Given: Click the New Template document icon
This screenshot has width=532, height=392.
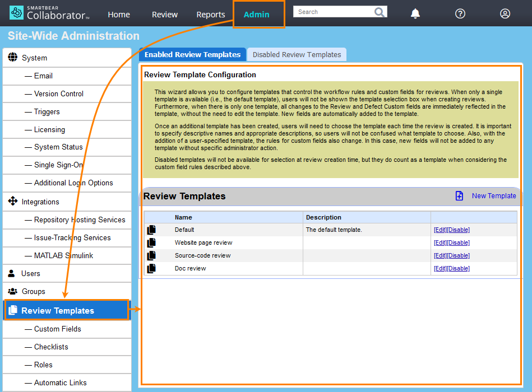Looking at the screenshot, I should click(459, 195).
